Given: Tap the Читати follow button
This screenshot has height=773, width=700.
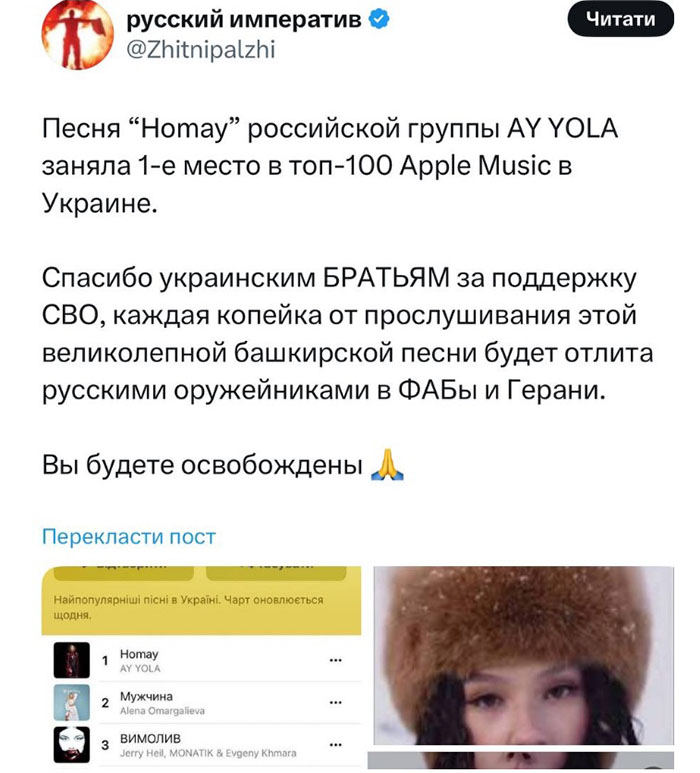Looking at the screenshot, I should coord(621,19).
